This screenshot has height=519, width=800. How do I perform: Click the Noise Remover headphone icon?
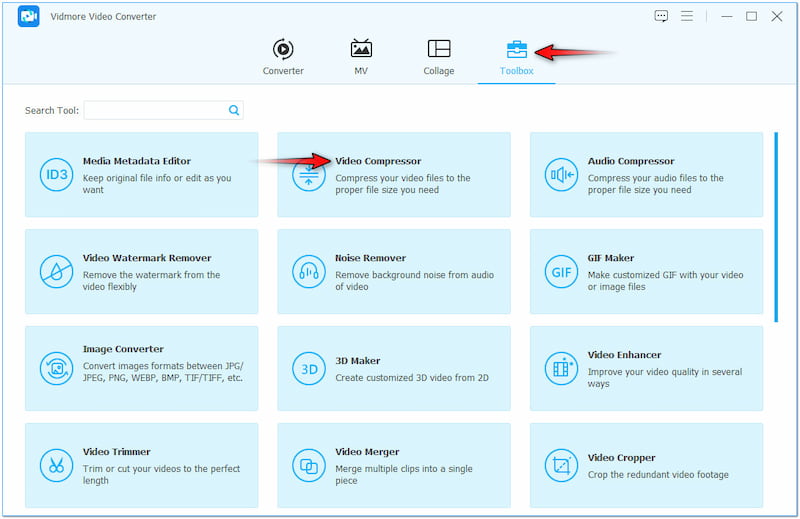tap(308, 271)
